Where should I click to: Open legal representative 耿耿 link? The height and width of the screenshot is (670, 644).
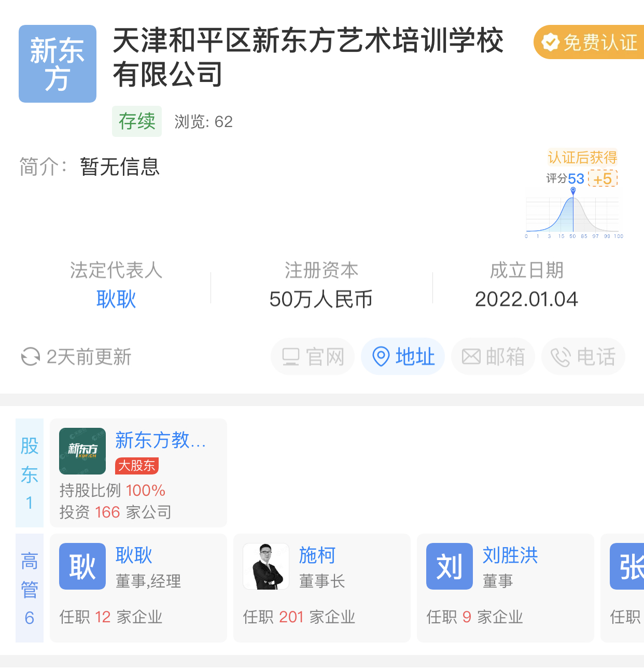(x=116, y=299)
